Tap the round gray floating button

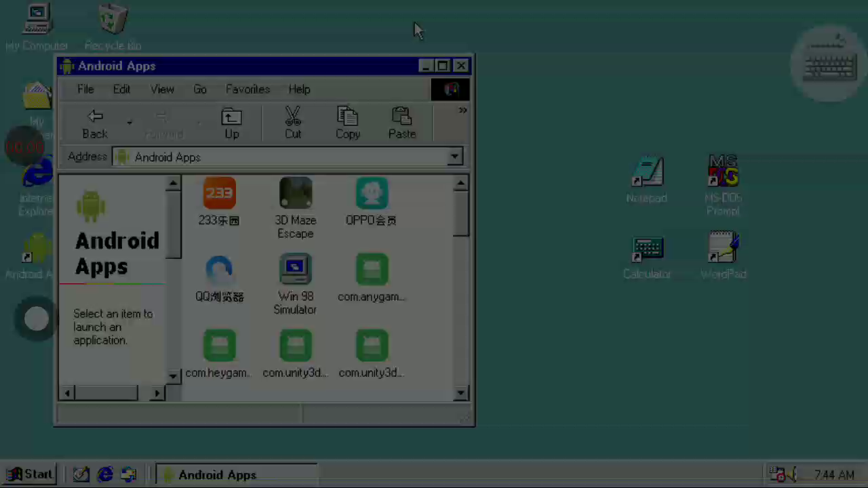click(x=37, y=319)
